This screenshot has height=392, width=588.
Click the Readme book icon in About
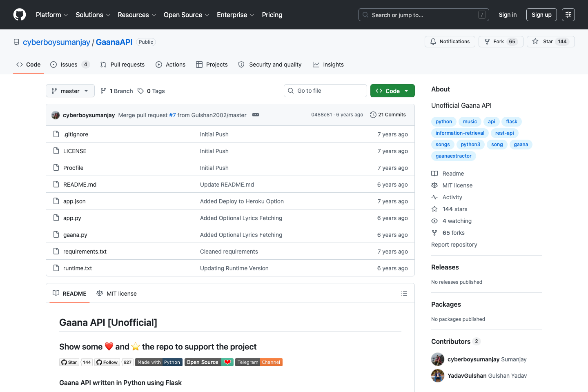434,173
